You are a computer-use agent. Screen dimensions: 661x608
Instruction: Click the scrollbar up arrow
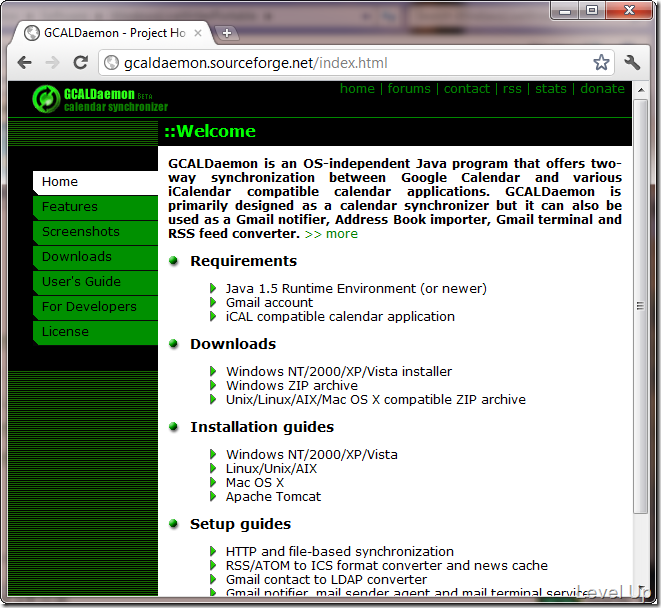tap(640, 90)
